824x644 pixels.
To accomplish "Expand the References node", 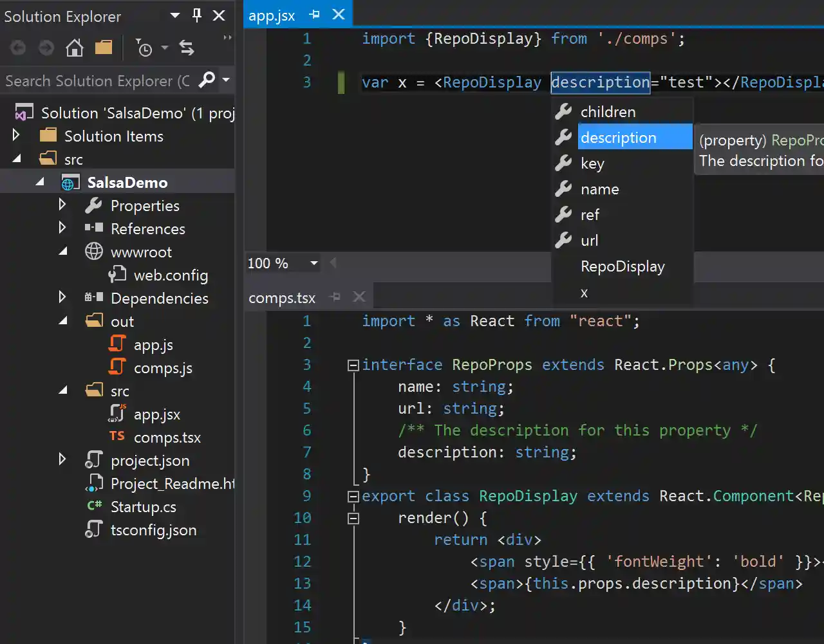I will pos(62,228).
